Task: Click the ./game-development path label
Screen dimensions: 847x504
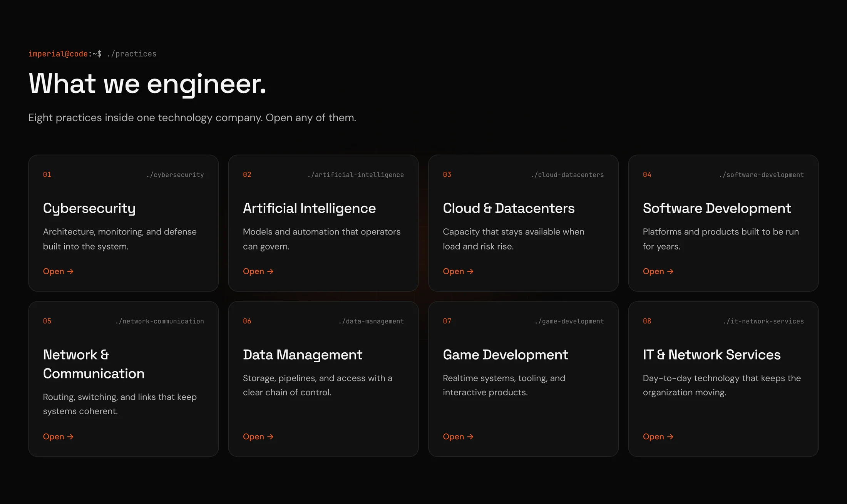Action: pos(569,321)
